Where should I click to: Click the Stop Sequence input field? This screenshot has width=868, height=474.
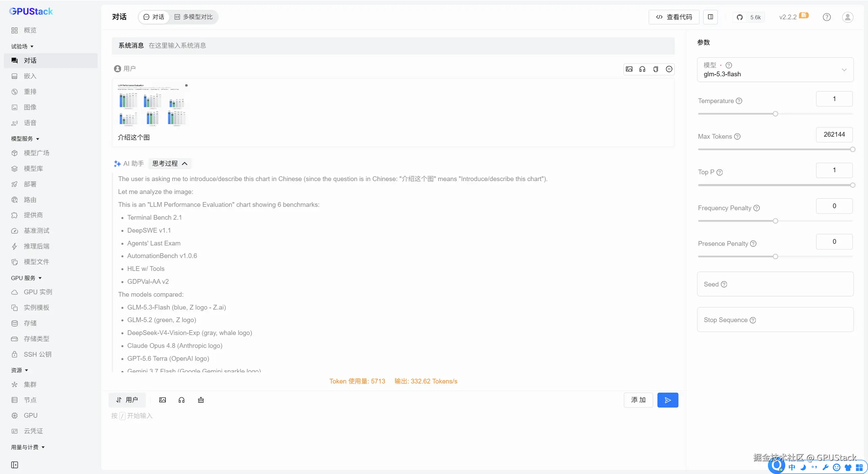pos(775,320)
